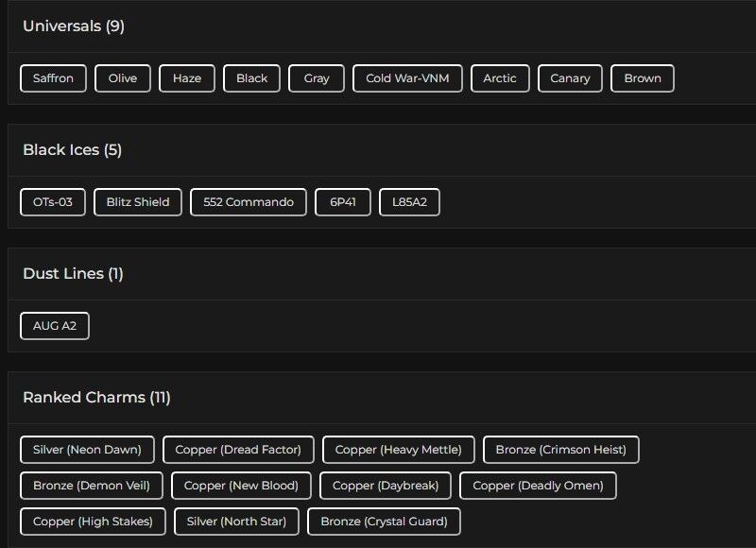The height and width of the screenshot is (548, 756).
Task: Choose the Copper (Heavy Mettle) charm
Action: pyautogui.click(x=398, y=450)
